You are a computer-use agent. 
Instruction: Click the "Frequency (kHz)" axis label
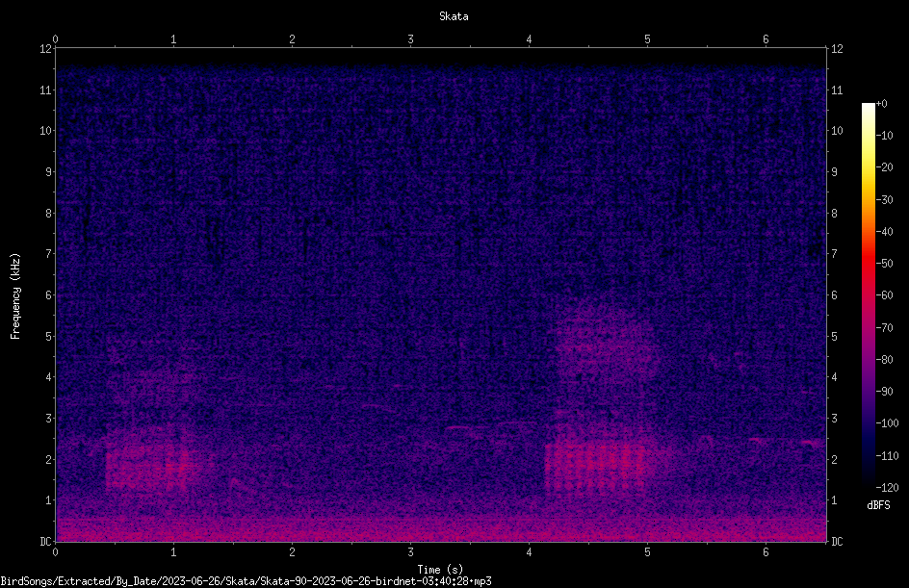[15, 296]
